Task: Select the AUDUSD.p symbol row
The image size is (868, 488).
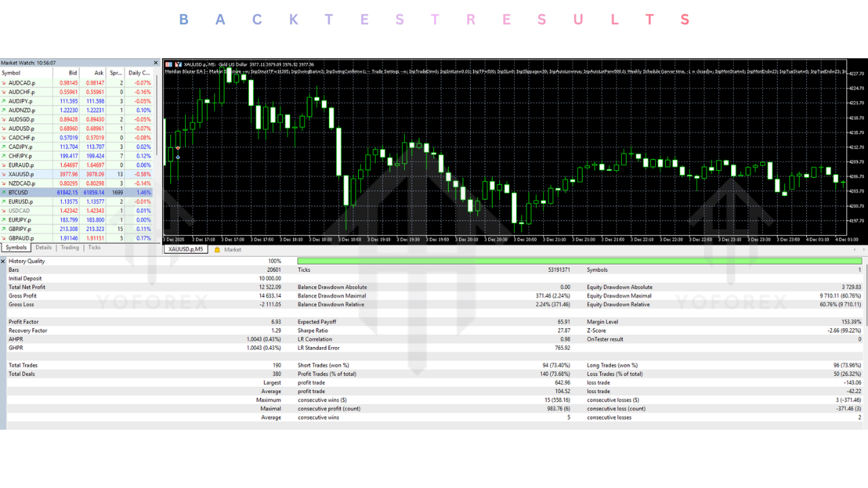Action: click(x=77, y=128)
